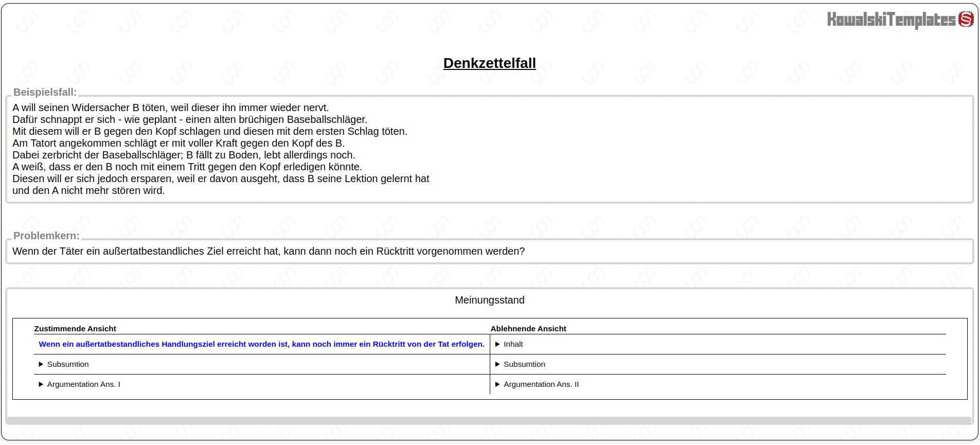
Task: Click the Zustimmende Ansicht column header
Action: (x=75, y=329)
